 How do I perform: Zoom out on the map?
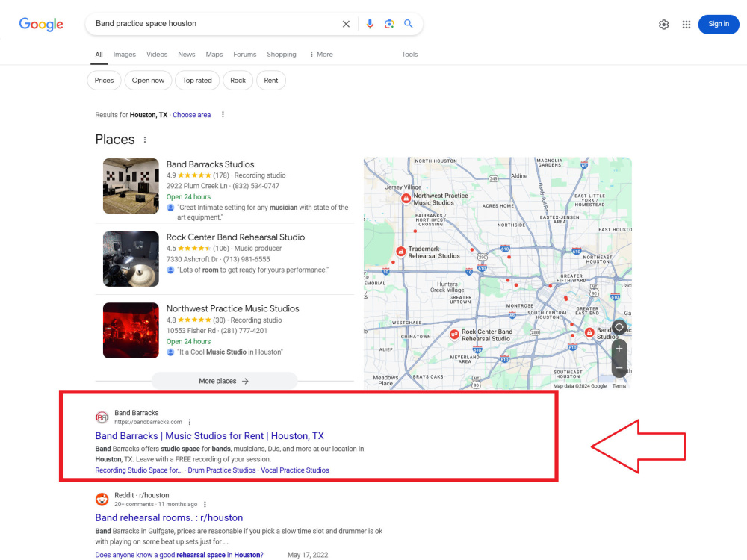click(619, 368)
